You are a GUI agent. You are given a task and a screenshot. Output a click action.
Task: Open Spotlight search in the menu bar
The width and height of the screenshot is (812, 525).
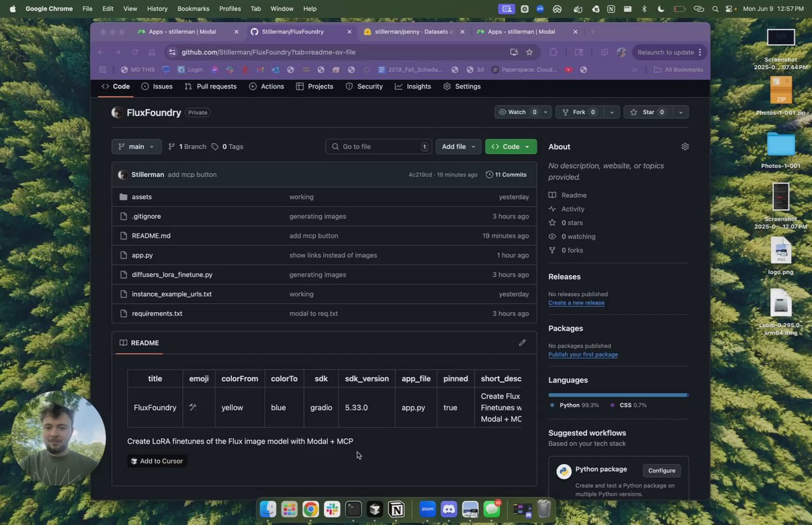716,9
